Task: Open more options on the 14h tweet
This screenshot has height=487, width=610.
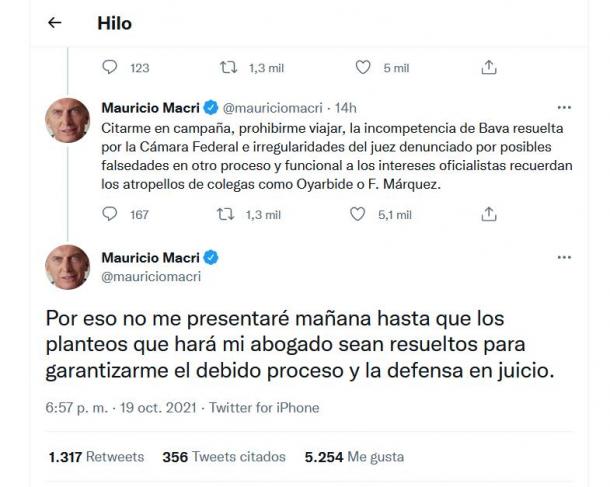Action: coord(564,108)
